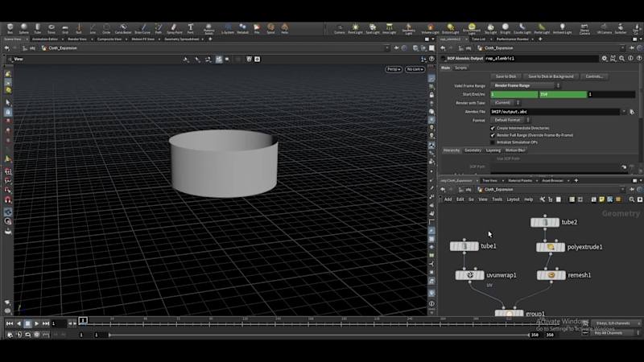Image resolution: width=644 pixels, height=362 pixels.
Task: Open the Valid Frame Range dropdown
Action: click(x=524, y=85)
